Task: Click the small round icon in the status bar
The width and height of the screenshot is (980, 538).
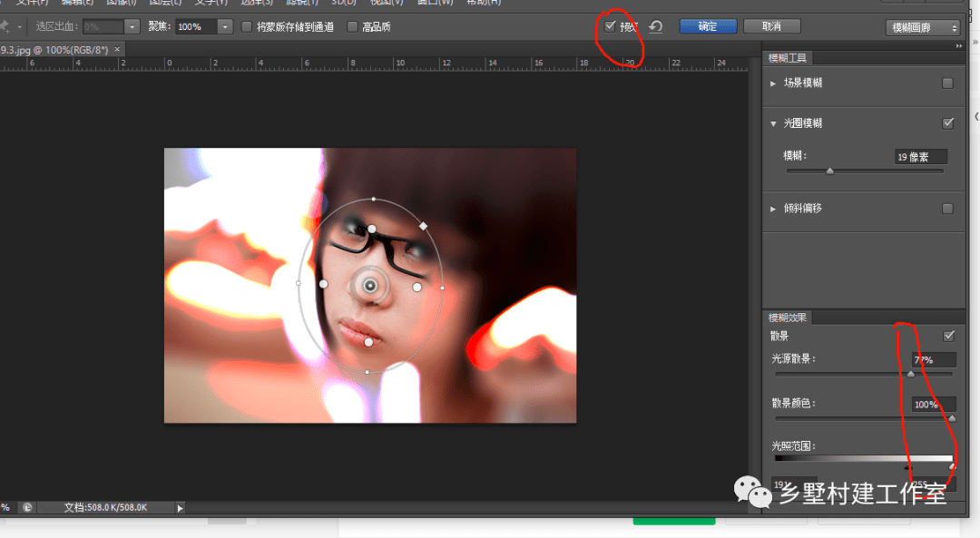Action: pos(27,508)
